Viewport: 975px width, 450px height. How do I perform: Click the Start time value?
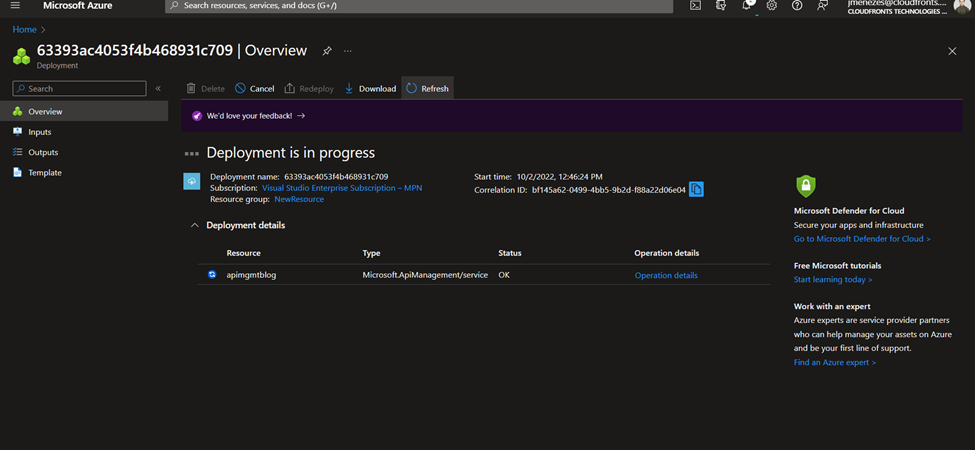point(558,177)
